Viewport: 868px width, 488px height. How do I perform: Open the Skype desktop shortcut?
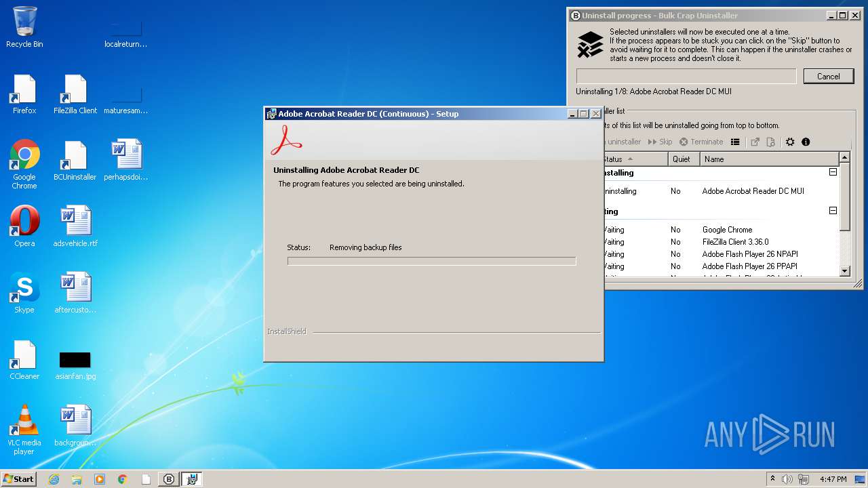click(24, 293)
